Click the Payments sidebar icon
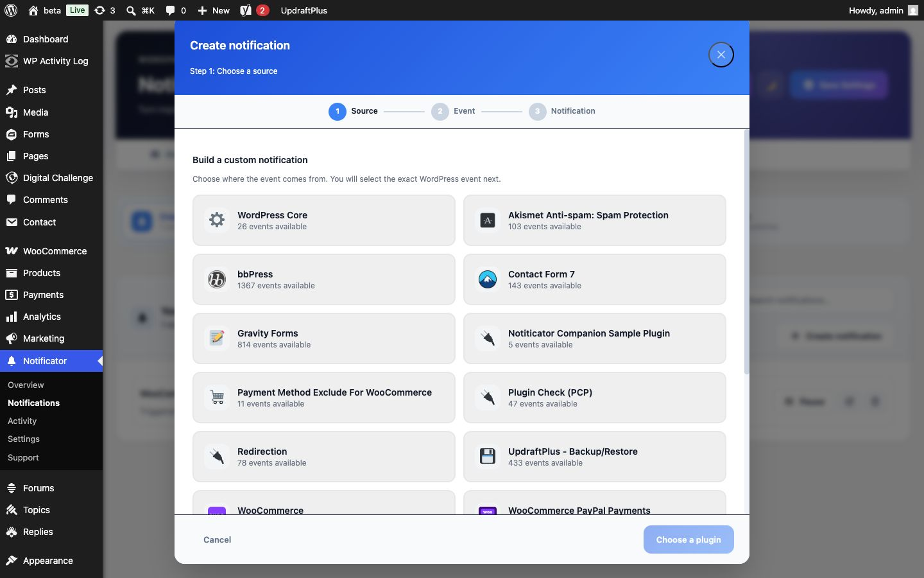This screenshot has width=924, height=578. click(12, 295)
